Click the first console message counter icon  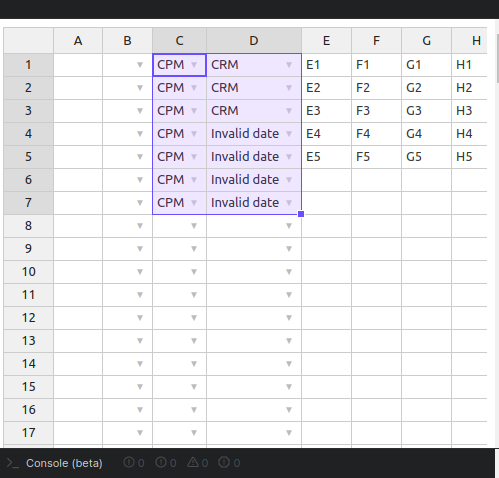pos(129,462)
